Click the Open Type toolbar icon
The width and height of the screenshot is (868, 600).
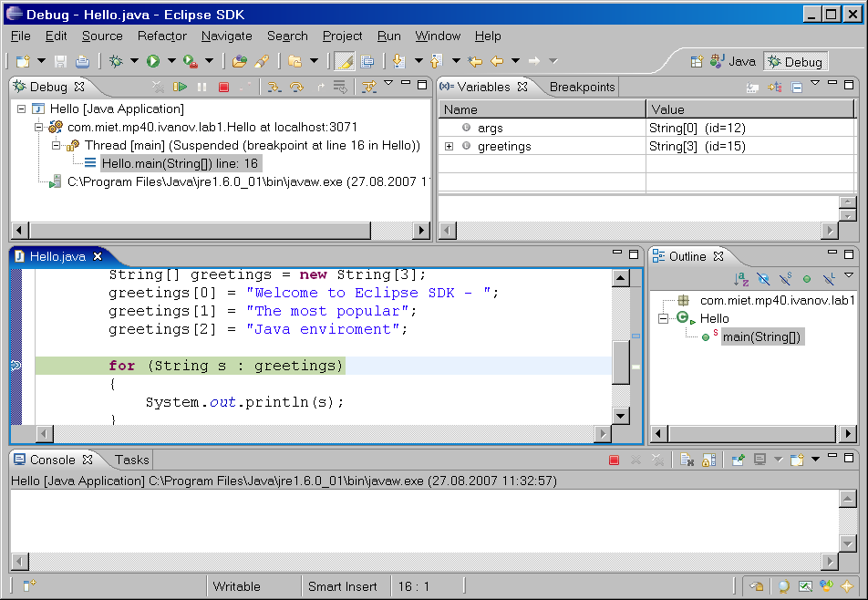click(239, 61)
